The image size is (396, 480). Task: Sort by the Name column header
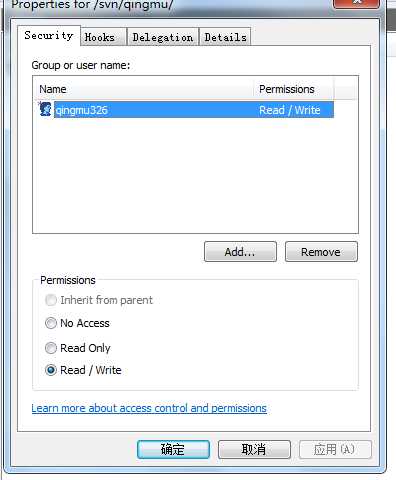143,89
